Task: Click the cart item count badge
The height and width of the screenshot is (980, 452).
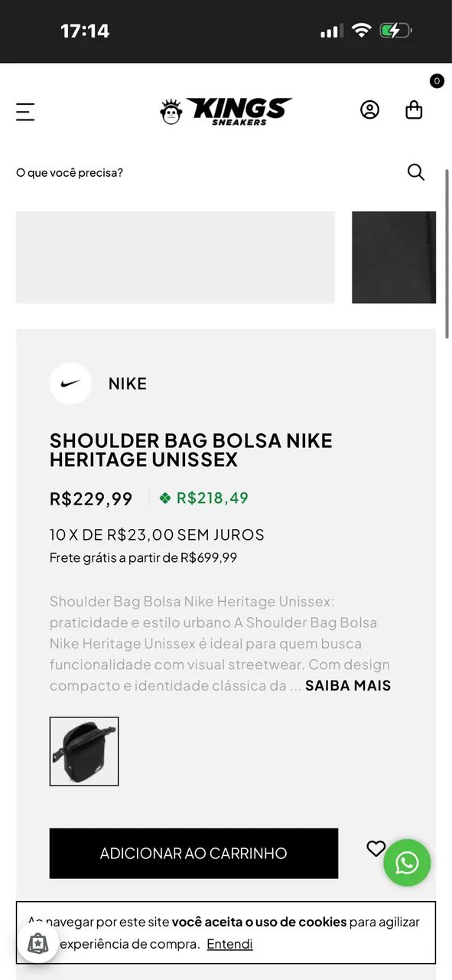Action: 437,80
